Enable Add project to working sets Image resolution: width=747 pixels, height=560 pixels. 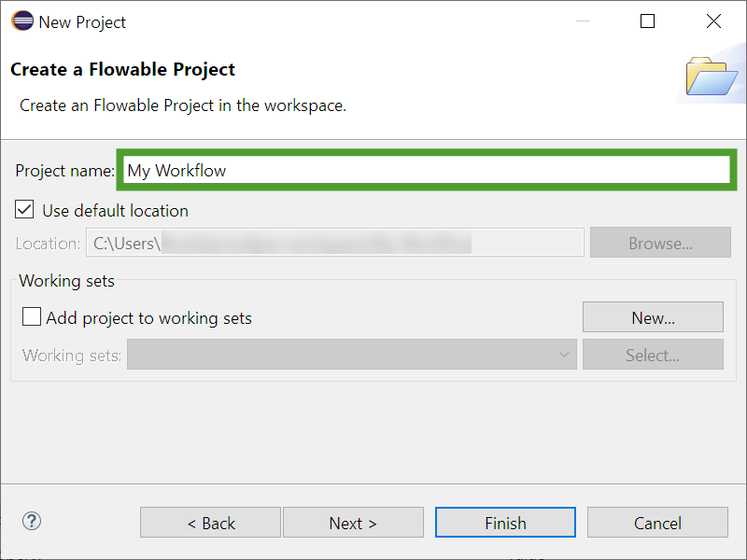coord(32,317)
